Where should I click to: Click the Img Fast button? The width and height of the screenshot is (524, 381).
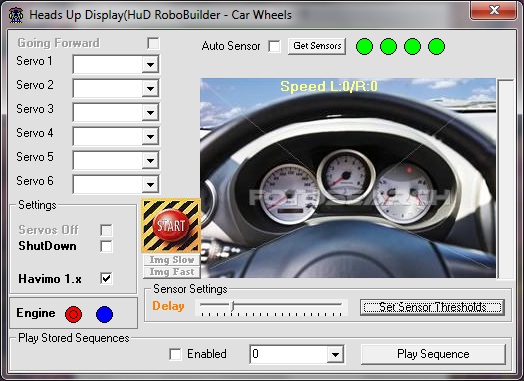[x=172, y=272]
